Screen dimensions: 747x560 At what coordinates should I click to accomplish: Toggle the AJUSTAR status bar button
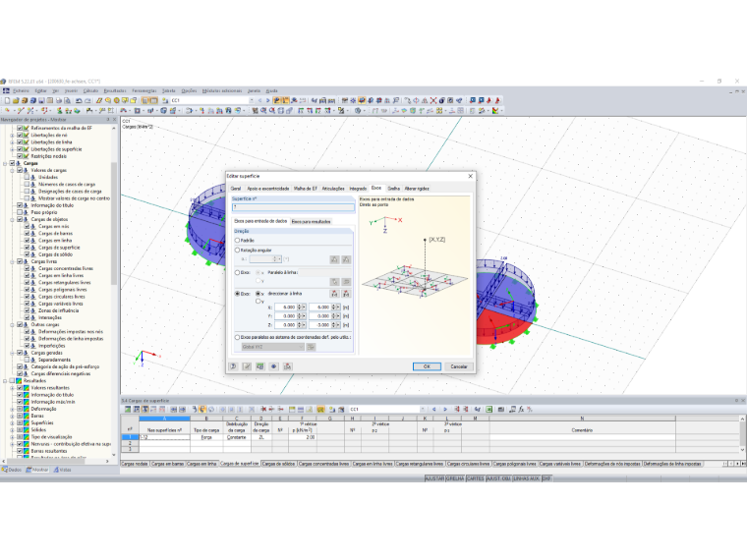click(x=434, y=478)
